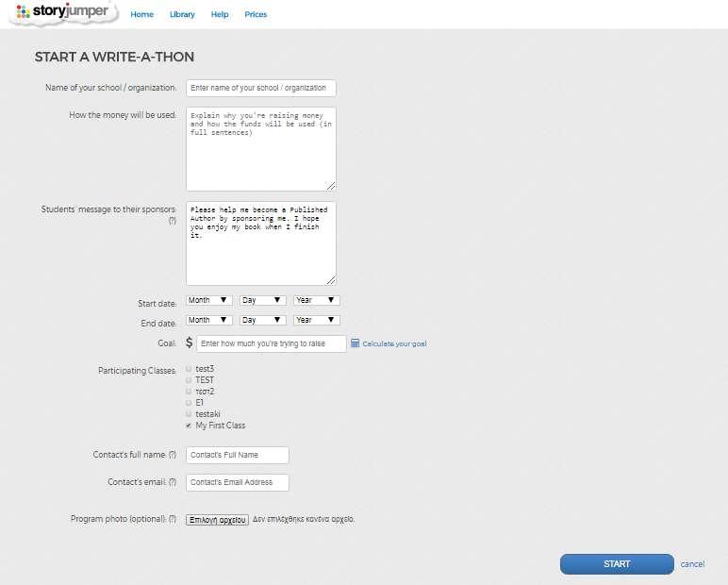Check the E1 class checkbox

189,402
